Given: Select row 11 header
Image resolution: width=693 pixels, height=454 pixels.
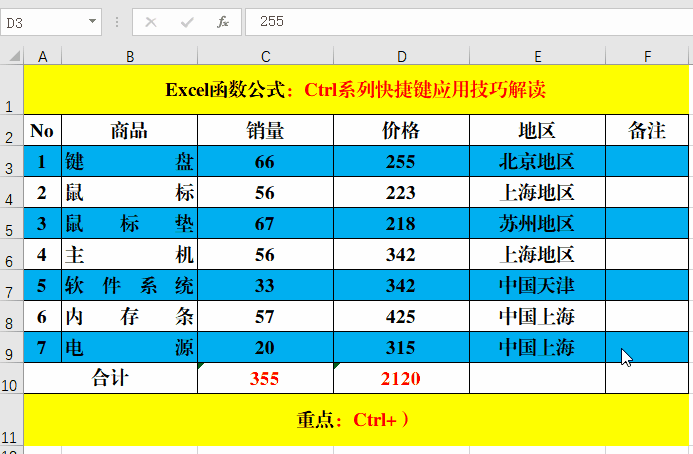Looking at the screenshot, I should click(11, 420).
